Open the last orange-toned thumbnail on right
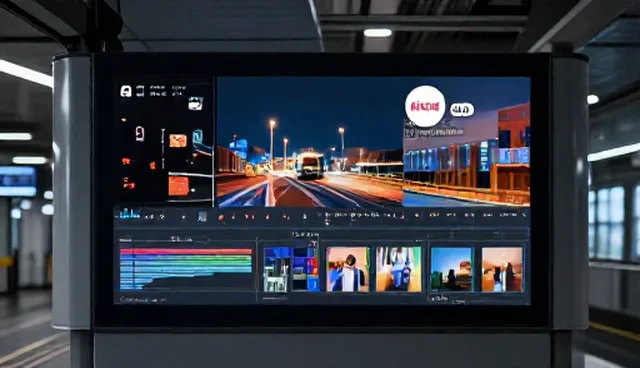640x368 pixels. pyautogui.click(x=502, y=269)
